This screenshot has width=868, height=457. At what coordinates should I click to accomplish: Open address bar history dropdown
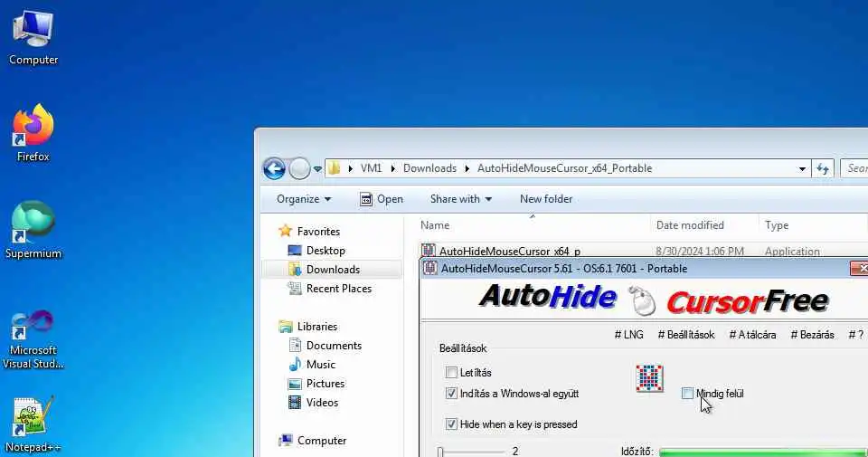coord(802,169)
